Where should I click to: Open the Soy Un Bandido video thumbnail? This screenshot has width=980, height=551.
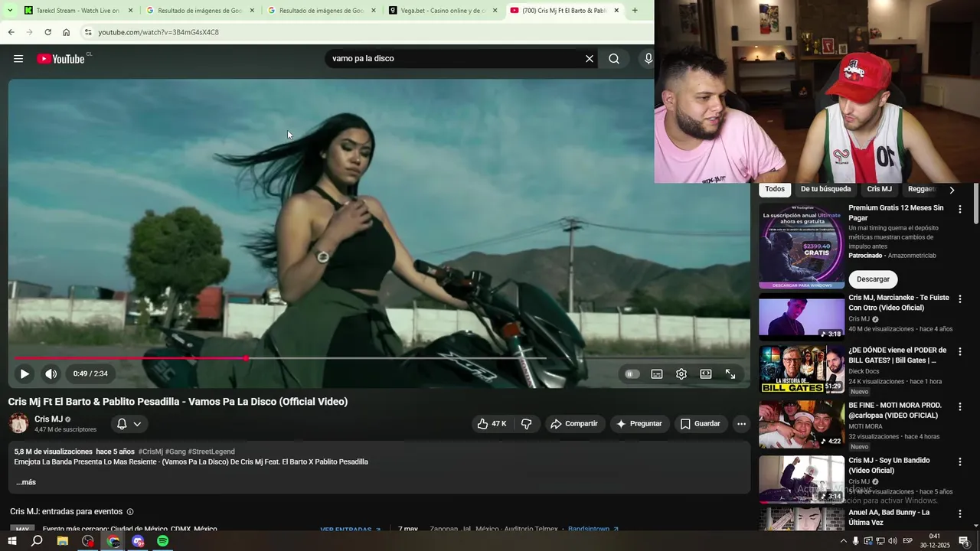802,479
